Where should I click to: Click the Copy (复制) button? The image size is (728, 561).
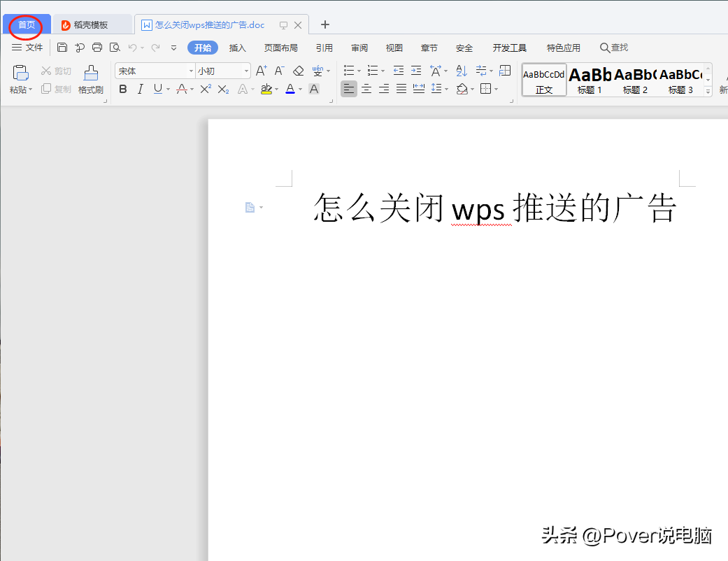click(56, 89)
